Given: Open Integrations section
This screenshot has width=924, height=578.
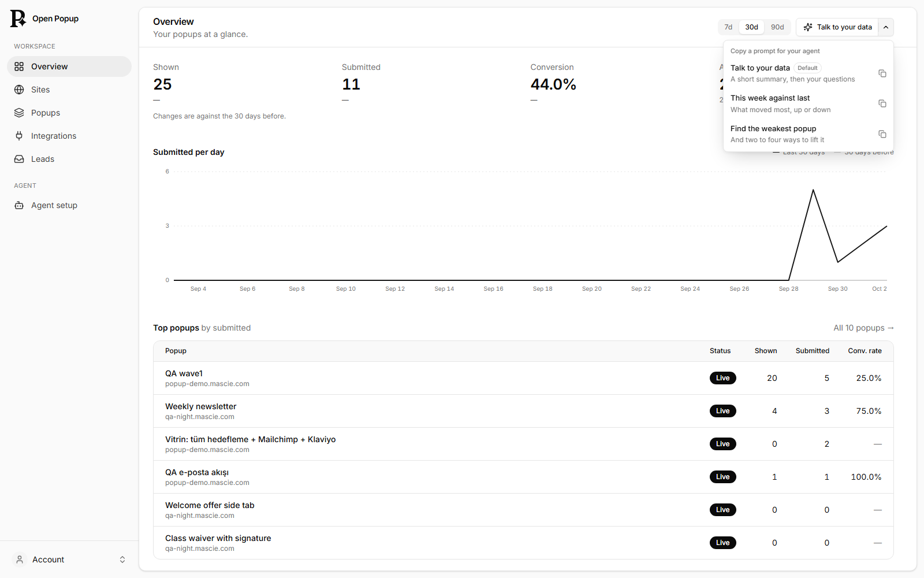Looking at the screenshot, I should tap(69, 136).
